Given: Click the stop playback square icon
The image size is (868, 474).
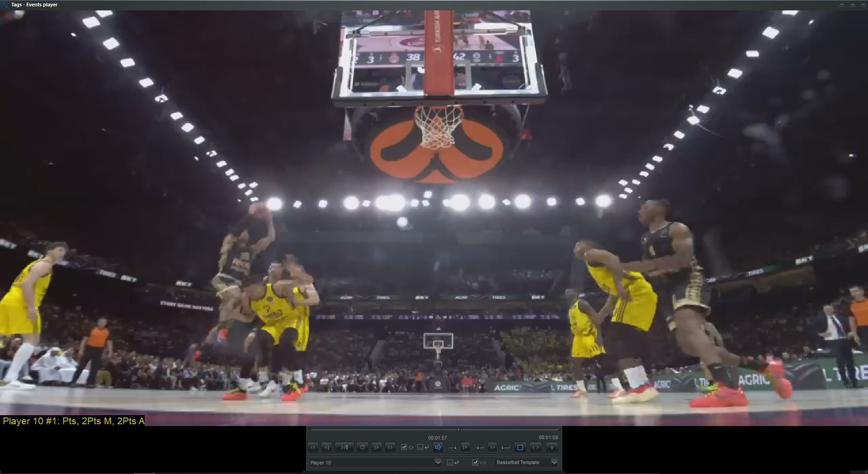Looking at the screenshot, I should point(362,447).
